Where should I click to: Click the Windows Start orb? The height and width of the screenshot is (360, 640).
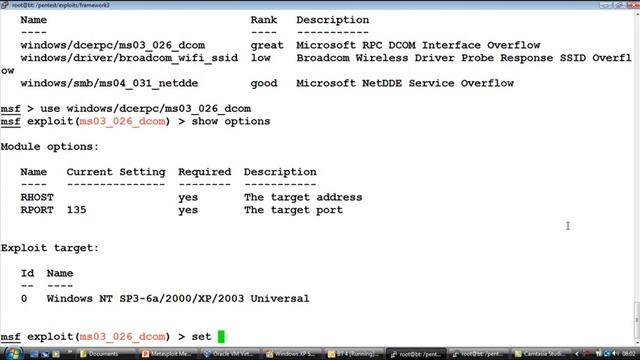[x=13, y=353]
